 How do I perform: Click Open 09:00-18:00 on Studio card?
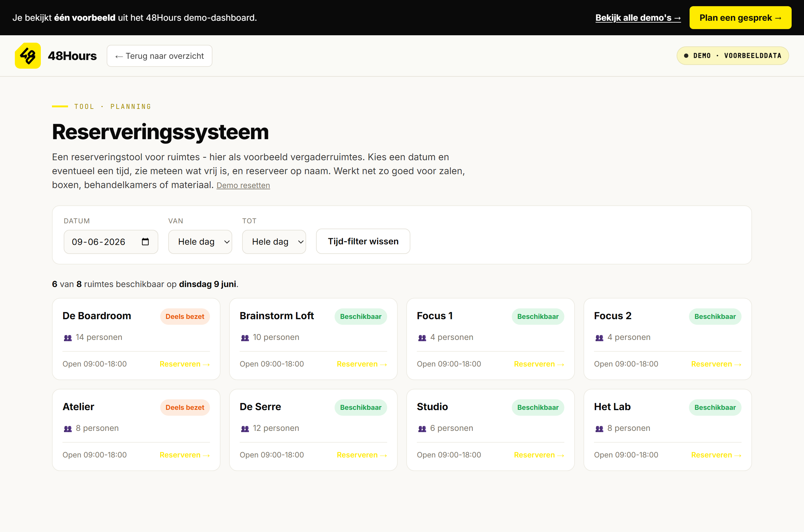pyautogui.click(x=448, y=455)
